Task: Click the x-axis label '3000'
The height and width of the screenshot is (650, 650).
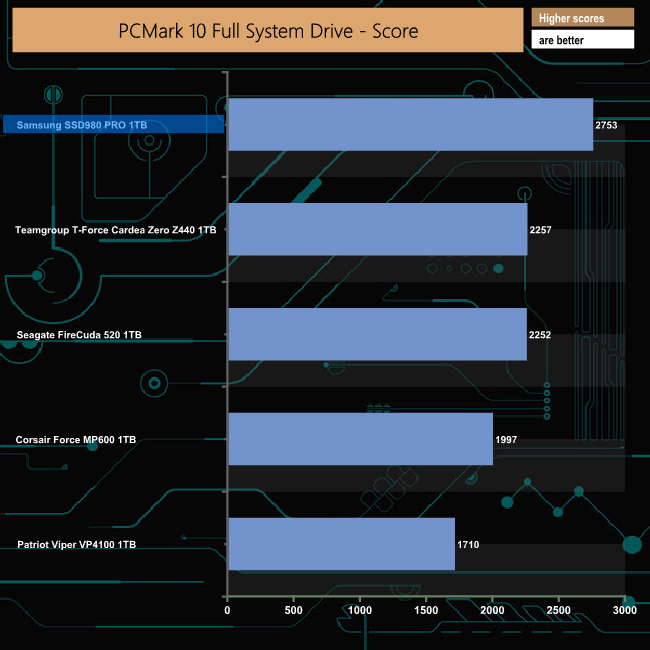Action: [625, 610]
